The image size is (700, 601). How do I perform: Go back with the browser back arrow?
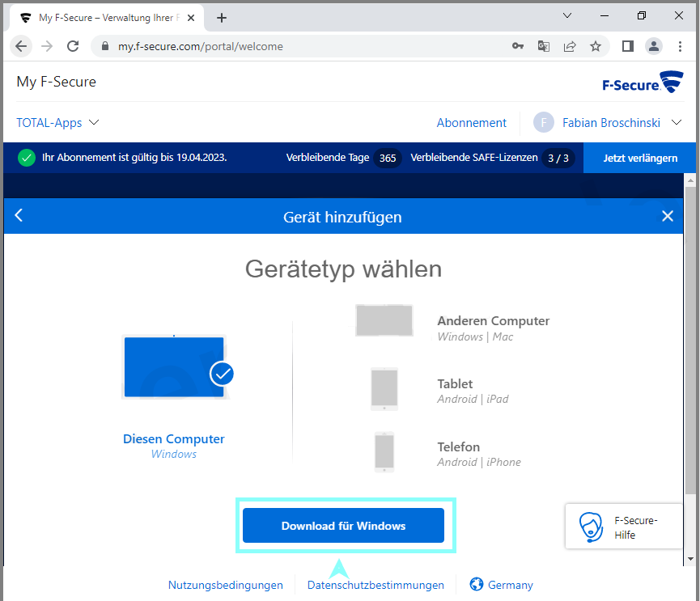pos(21,46)
